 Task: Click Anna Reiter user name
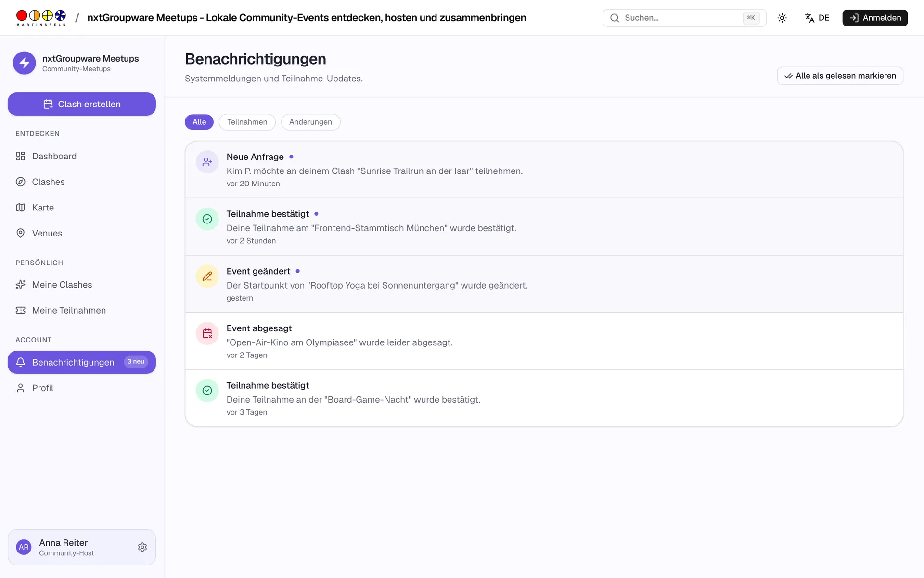pyautogui.click(x=64, y=543)
